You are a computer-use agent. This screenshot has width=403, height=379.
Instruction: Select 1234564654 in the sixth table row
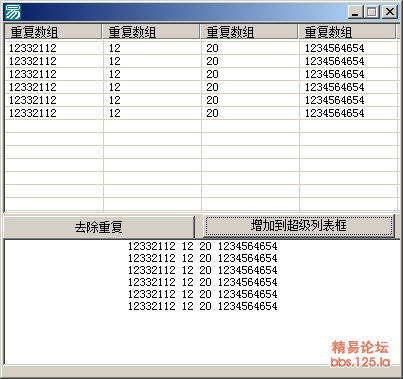334,113
